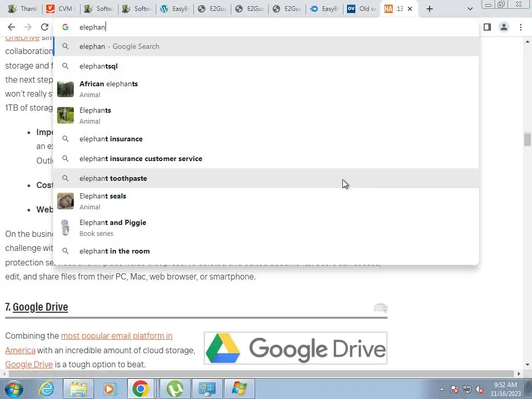Choose the Elephant and Piggie suggestion
The width and height of the screenshot is (532, 399).
tap(266, 228)
